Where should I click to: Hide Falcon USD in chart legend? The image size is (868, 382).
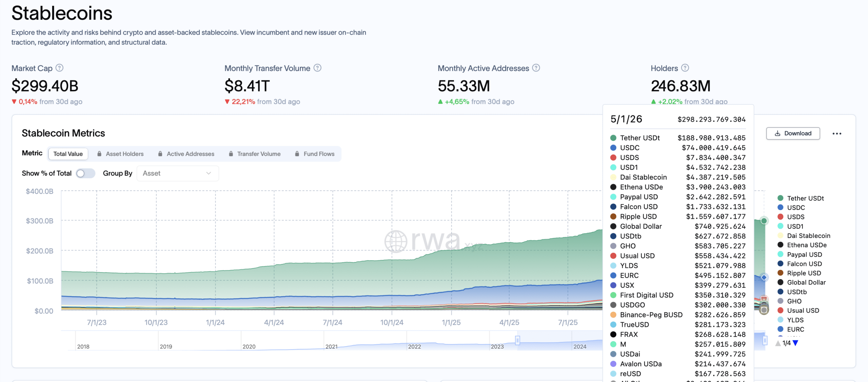pos(800,264)
